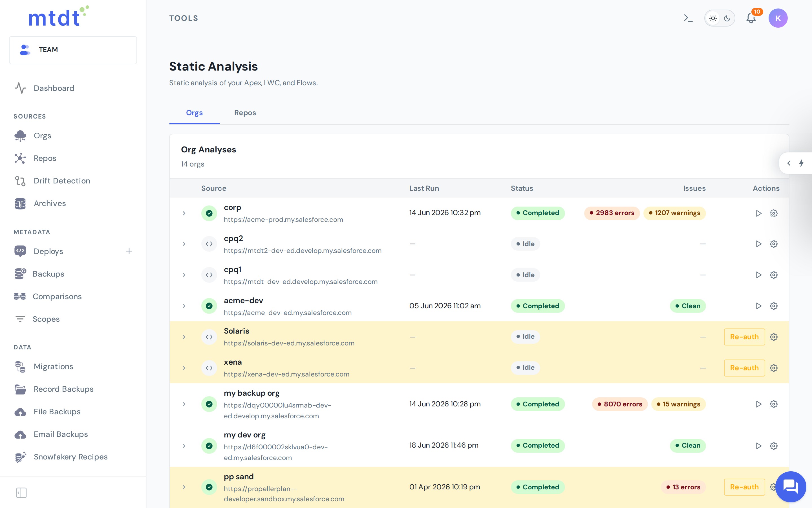
Task: Expand the xena org row
Action: (184, 368)
